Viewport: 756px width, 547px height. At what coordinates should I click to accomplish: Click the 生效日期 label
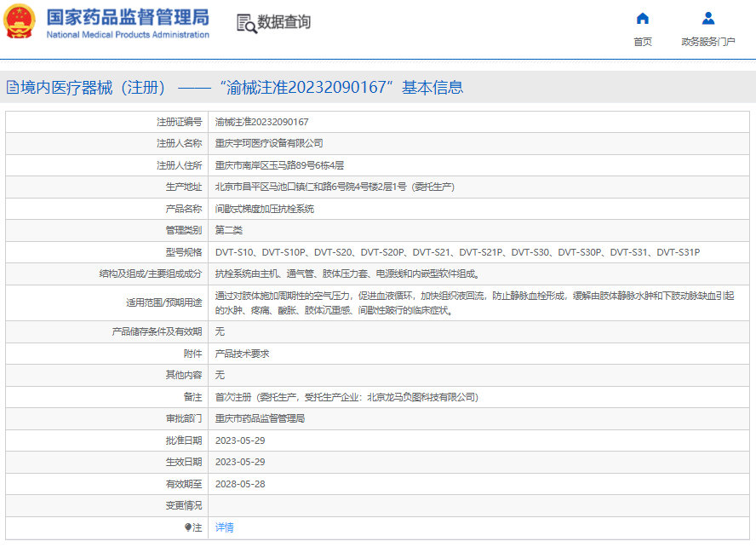point(184,462)
